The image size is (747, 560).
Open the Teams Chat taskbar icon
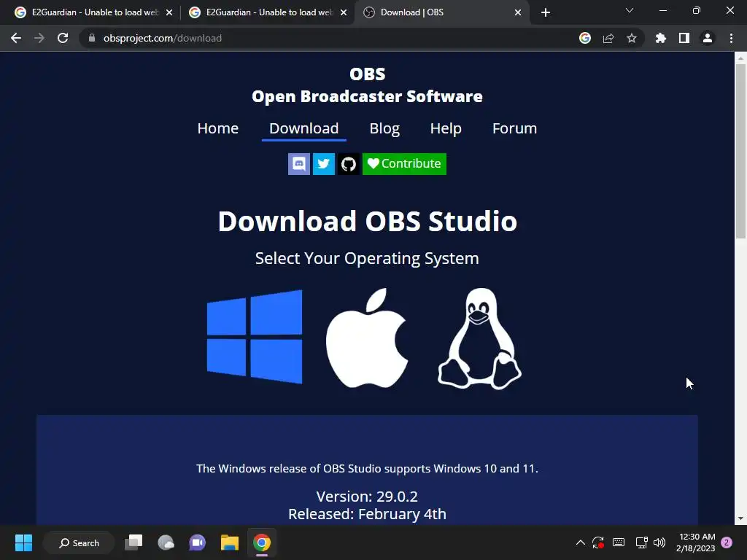click(197, 542)
